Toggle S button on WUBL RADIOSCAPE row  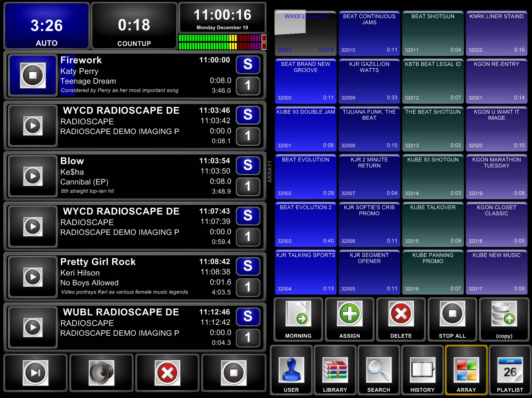tap(248, 316)
